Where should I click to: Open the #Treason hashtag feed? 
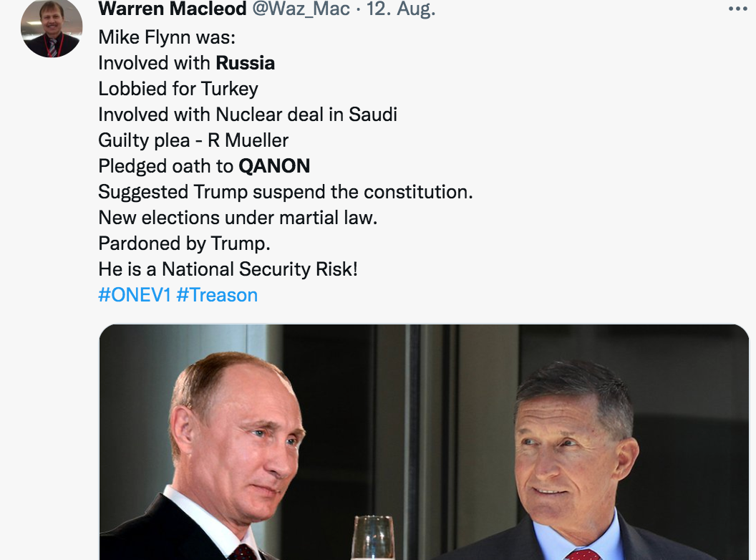(x=217, y=294)
